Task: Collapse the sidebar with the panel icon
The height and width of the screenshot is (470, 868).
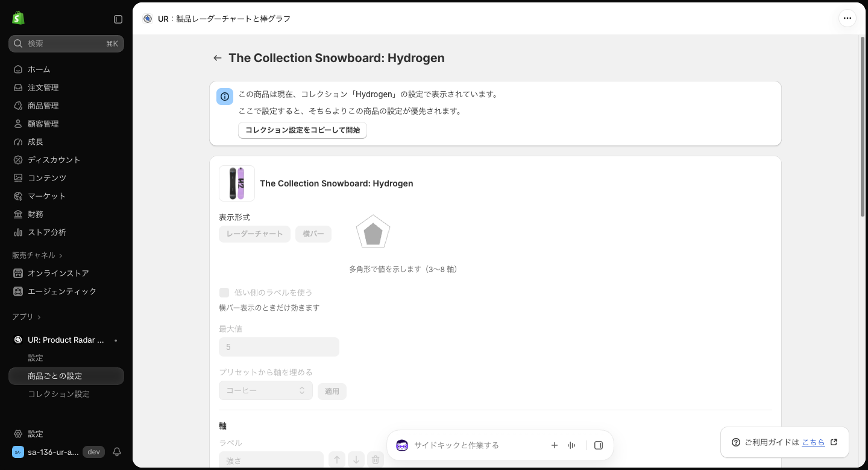Action: [x=118, y=19]
